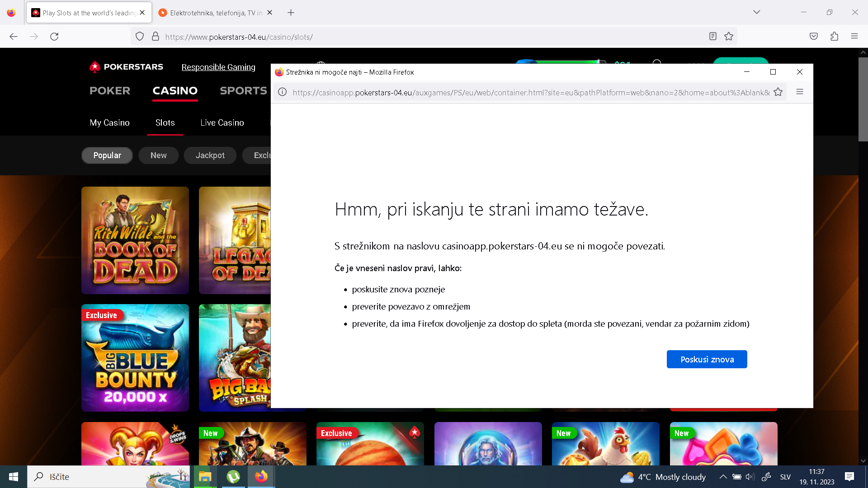Bookmark the popup page with its star

point(778,92)
